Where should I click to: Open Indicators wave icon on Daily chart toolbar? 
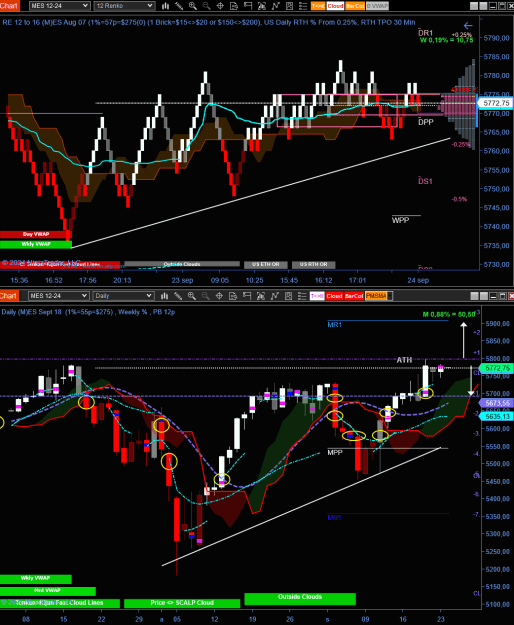[275, 296]
